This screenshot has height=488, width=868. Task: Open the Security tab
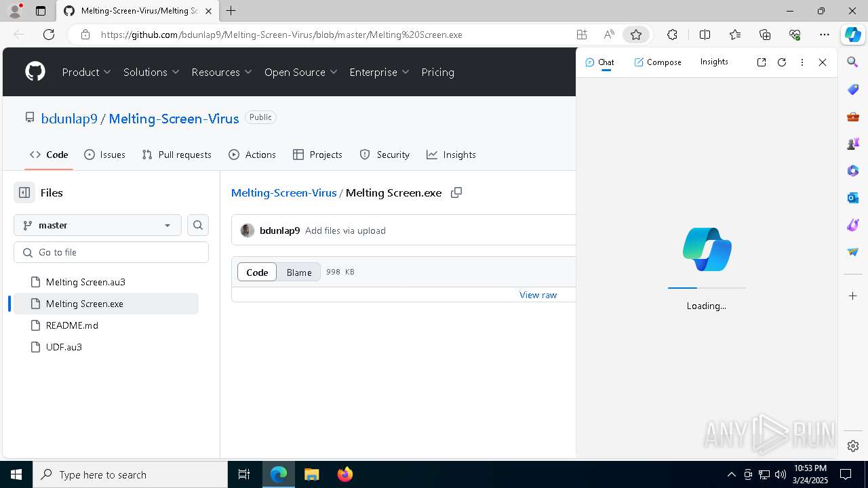pos(384,155)
